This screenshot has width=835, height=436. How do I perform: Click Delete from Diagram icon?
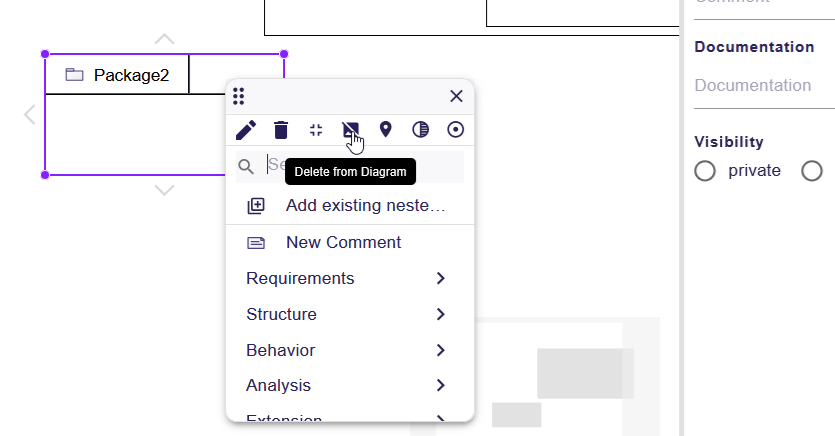tap(350, 130)
